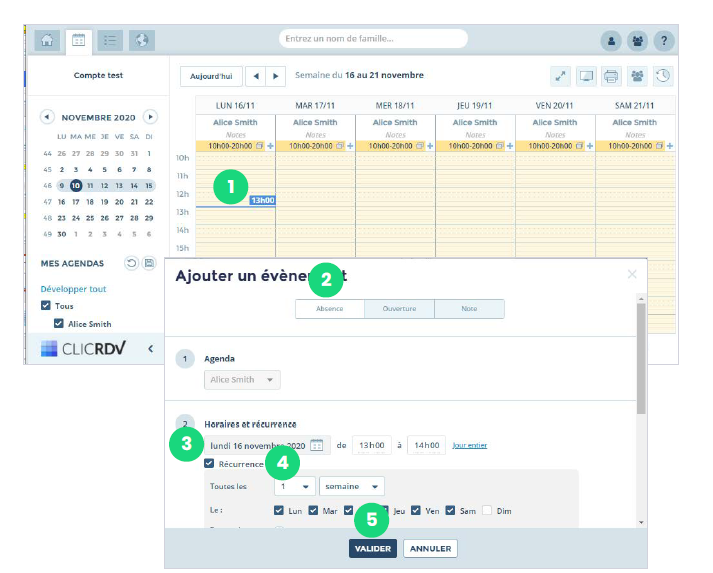Uncheck the Récurrence checkbox
Screen dimensions: 713x573
[x=208, y=464]
